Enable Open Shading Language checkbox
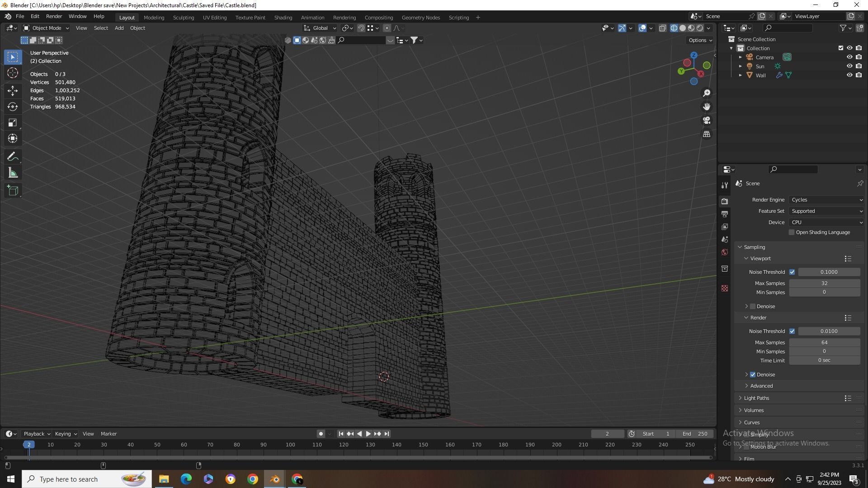868x488 pixels. pyautogui.click(x=792, y=232)
